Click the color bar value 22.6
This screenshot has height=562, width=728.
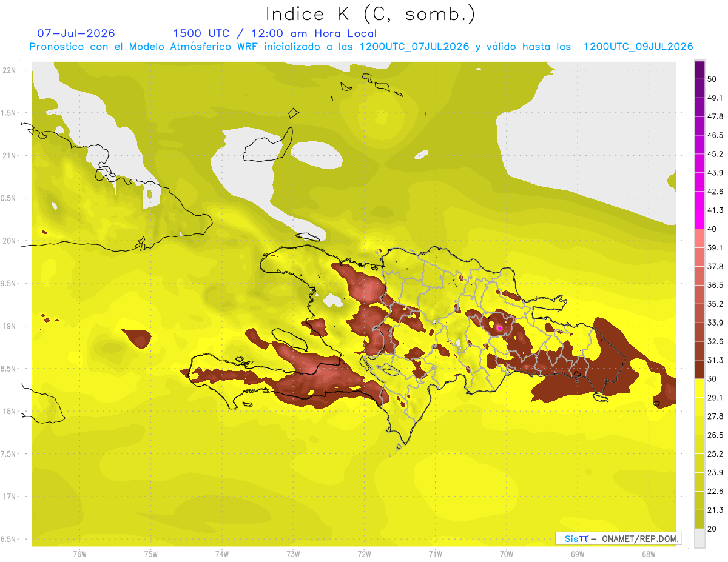[715, 492]
